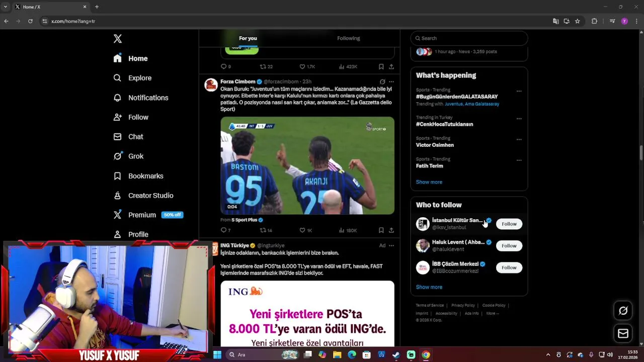644x362 pixels.
Task: Open Notifications in the sidebar
Action: (x=141, y=98)
